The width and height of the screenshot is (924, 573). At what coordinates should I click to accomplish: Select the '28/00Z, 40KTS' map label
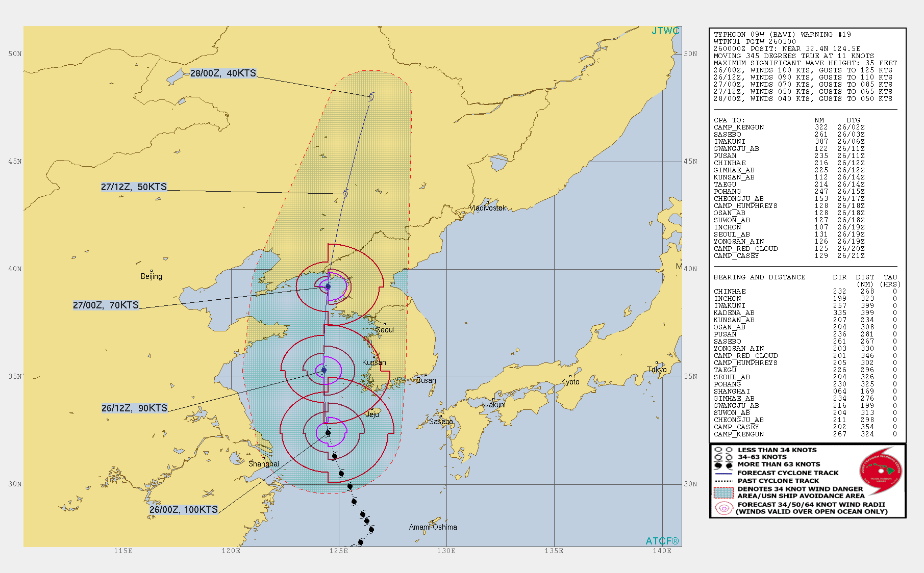click(x=223, y=73)
